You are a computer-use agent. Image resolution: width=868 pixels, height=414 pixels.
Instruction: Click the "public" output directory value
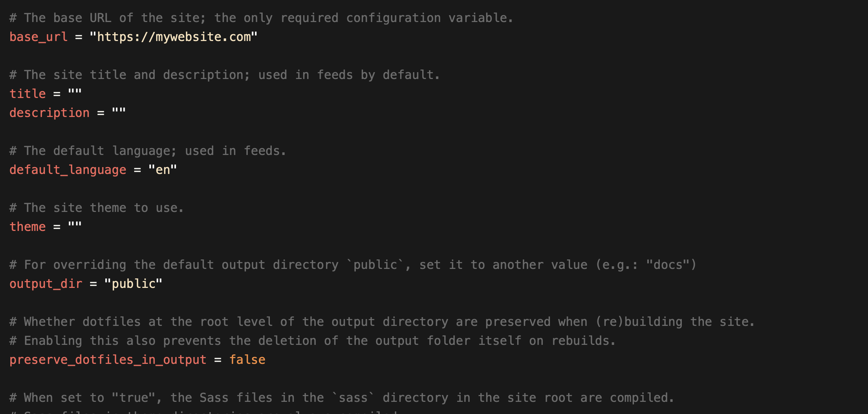click(x=133, y=284)
